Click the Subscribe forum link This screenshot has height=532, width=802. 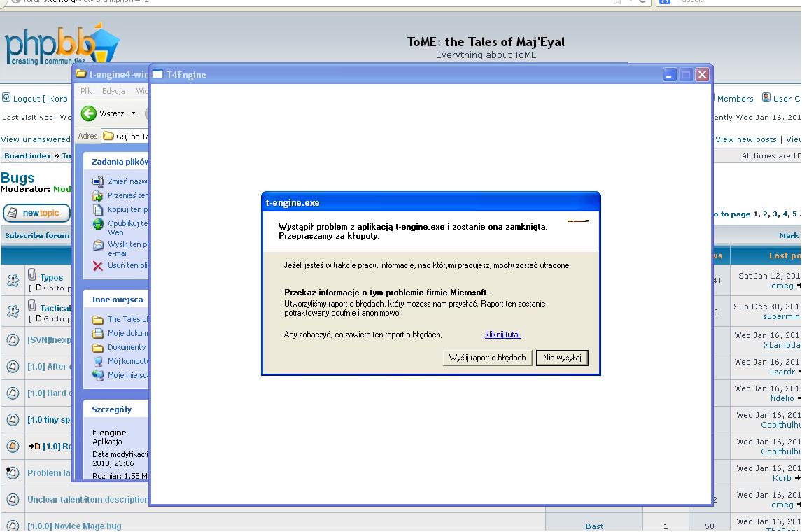[37, 235]
